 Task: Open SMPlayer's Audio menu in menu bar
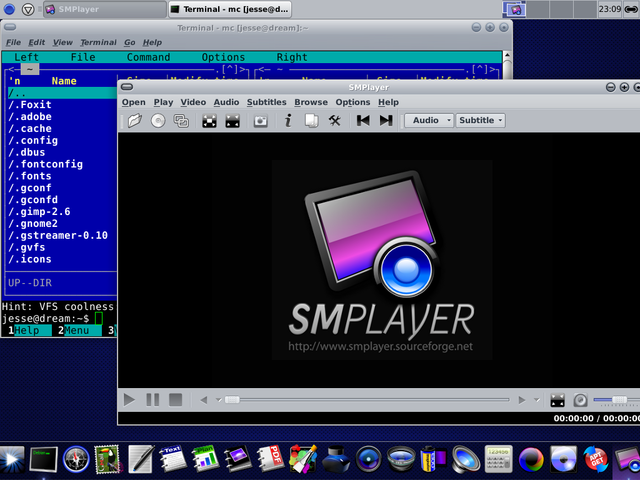pyautogui.click(x=226, y=102)
